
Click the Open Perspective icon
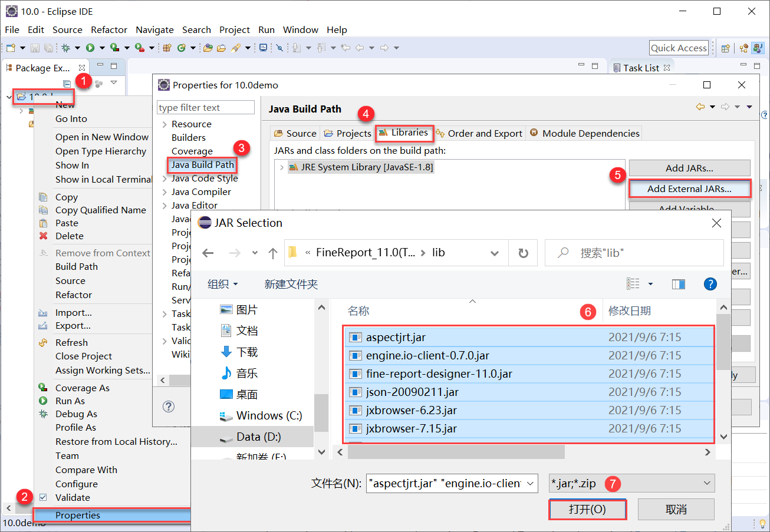click(x=726, y=48)
